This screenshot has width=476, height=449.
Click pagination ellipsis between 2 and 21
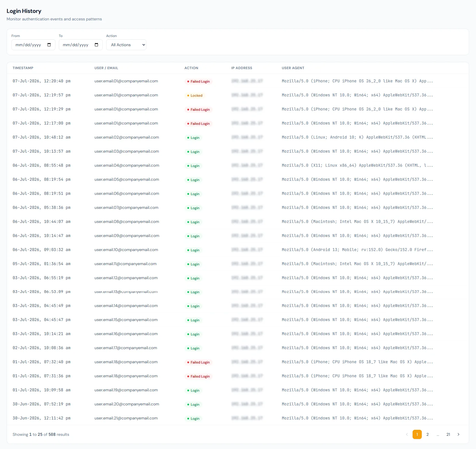438,435
